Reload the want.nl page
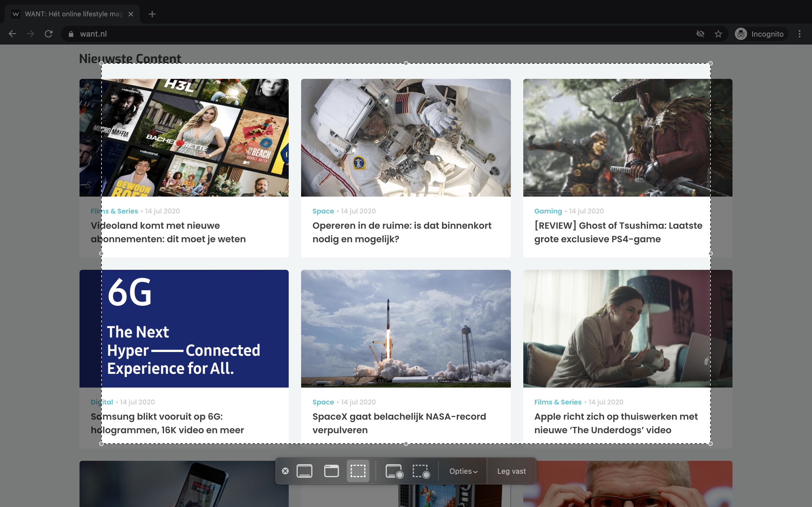812x507 pixels. click(49, 34)
